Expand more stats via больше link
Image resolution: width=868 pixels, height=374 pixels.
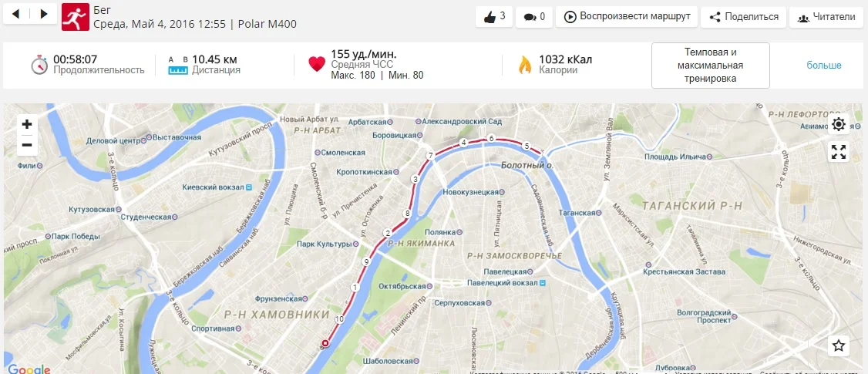pyautogui.click(x=824, y=66)
